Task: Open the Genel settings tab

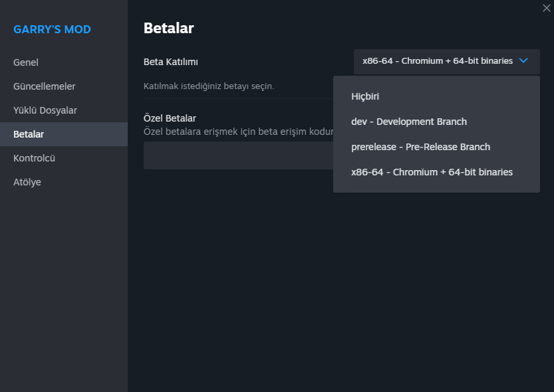Action: click(x=26, y=62)
